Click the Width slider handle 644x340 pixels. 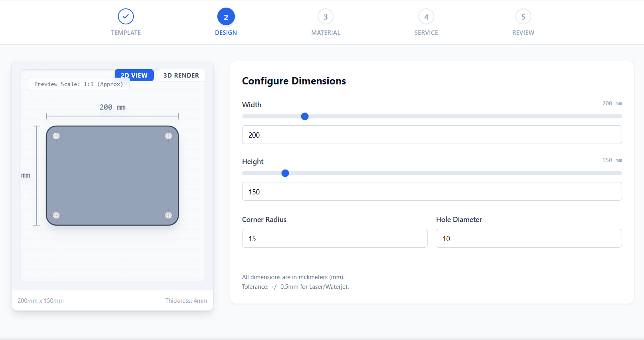pyautogui.click(x=305, y=116)
